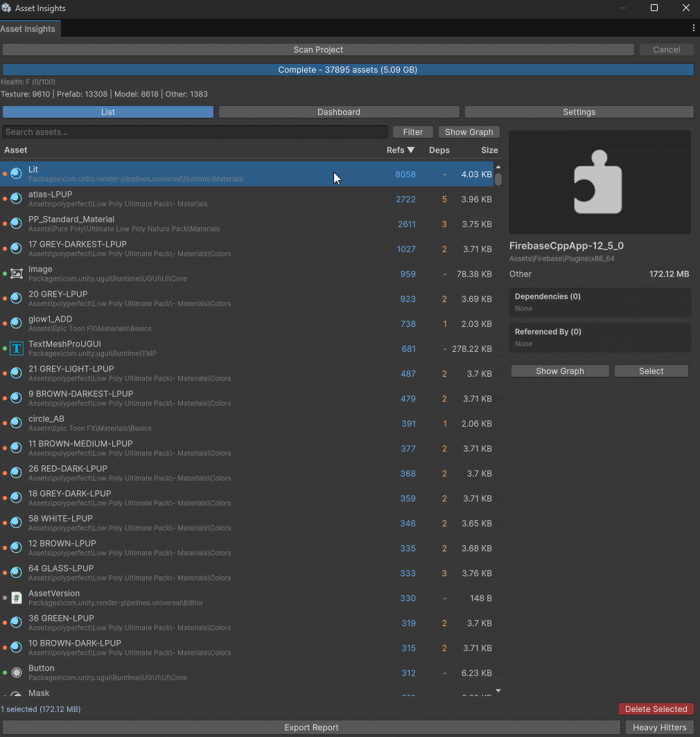This screenshot has width=700, height=737.
Task: Click the 26 RED-DARK-LPUP material icon
Action: click(x=17, y=472)
